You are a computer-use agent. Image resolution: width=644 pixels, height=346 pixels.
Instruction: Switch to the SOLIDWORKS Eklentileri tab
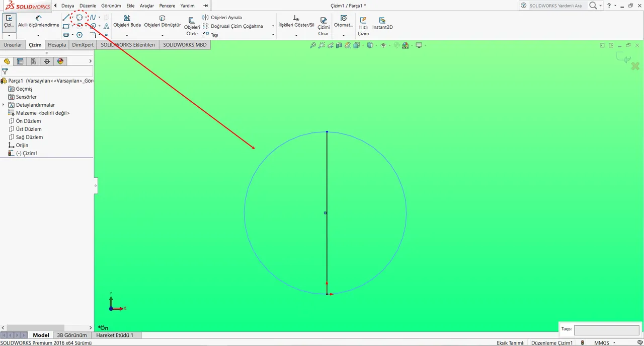(128, 45)
